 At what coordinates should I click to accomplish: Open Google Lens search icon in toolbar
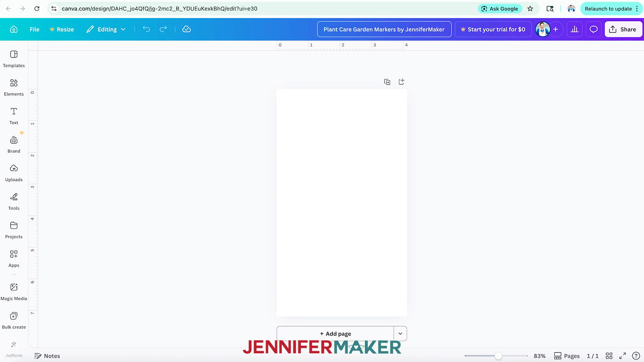550,9
